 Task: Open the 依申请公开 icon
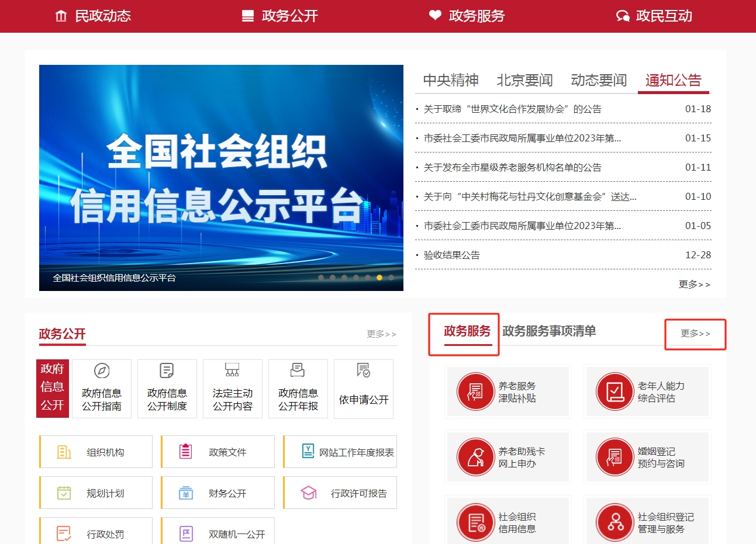point(363,389)
